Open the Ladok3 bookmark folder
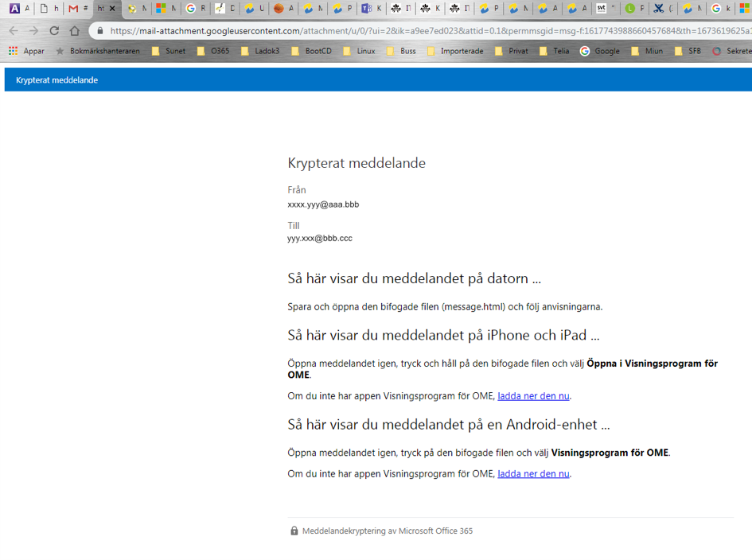The width and height of the screenshot is (752, 560). point(260,51)
